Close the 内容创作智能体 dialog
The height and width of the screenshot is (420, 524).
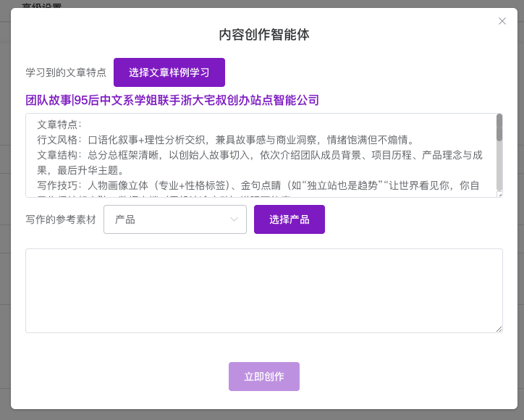(x=502, y=21)
